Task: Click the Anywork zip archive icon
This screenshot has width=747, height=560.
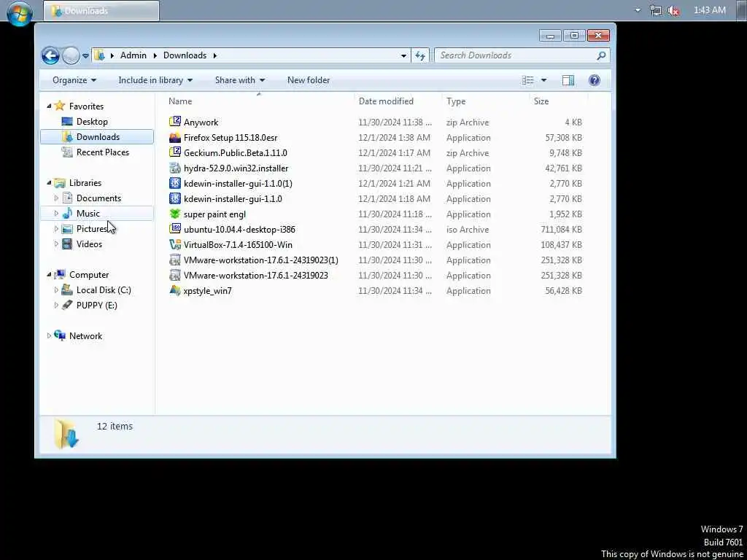Action: coord(175,122)
